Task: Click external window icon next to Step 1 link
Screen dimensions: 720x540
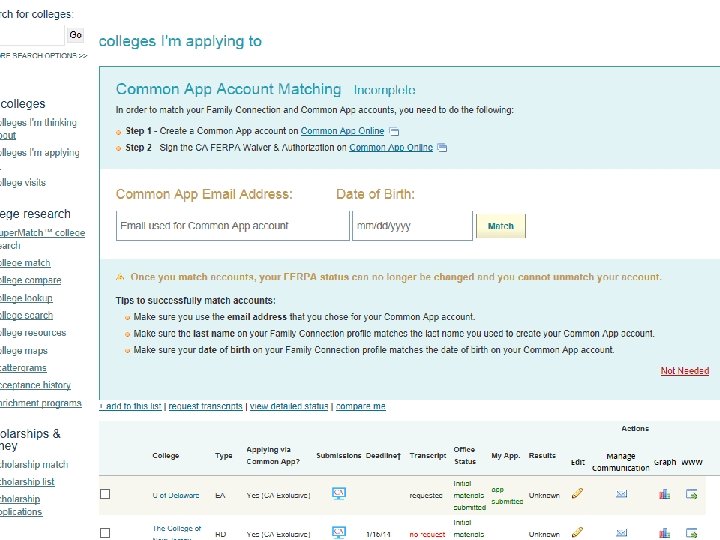Action: point(394,131)
